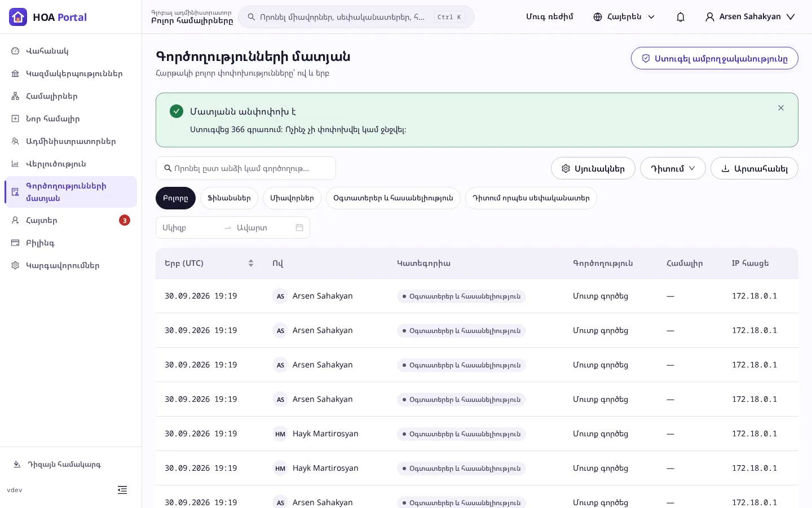Click the Վահանակ dashboard sidebar icon
Screen dimensions: 812x508
pyautogui.click(x=15, y=51)
